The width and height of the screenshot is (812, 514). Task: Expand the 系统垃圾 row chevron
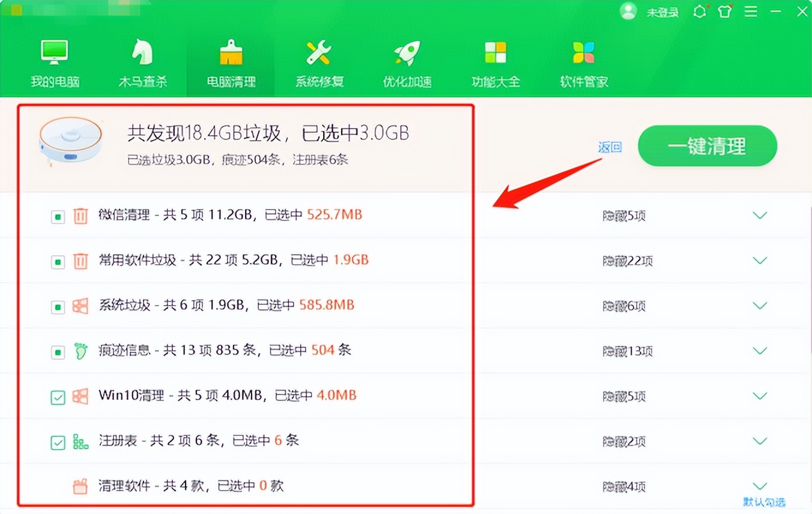760,306
